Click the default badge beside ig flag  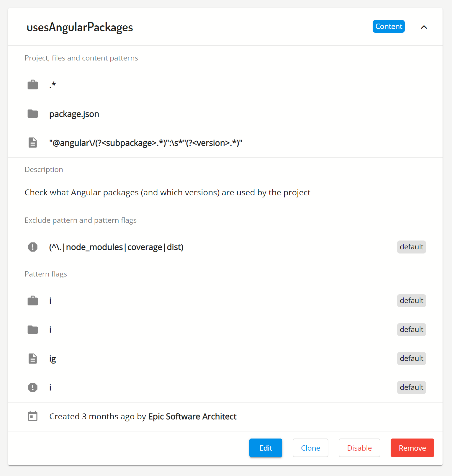tap(411, 358)
